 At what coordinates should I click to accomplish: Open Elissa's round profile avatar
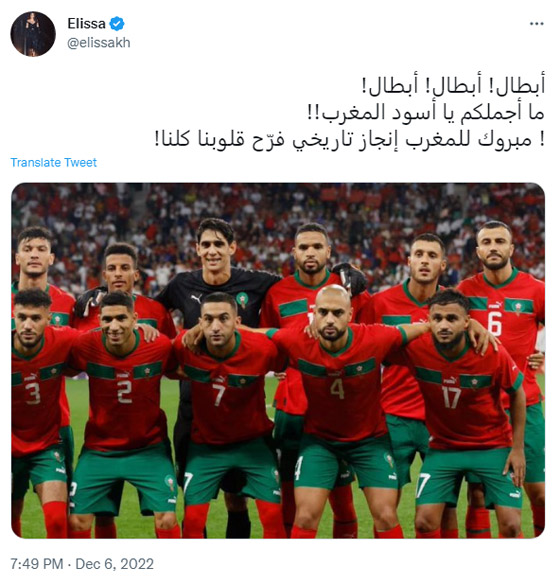(x=33, y=34)
